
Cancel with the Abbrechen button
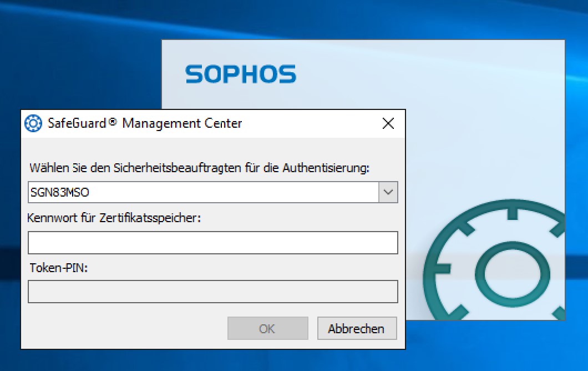pyautogui.click(x=357, y=329)
